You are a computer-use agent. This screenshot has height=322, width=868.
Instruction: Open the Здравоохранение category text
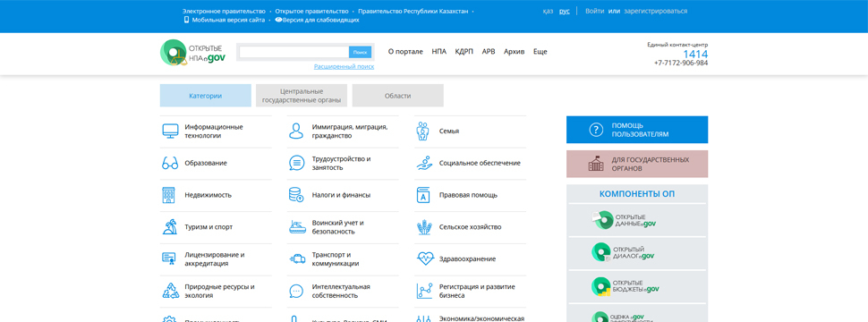pyautogui.click(x=467, y=258)
